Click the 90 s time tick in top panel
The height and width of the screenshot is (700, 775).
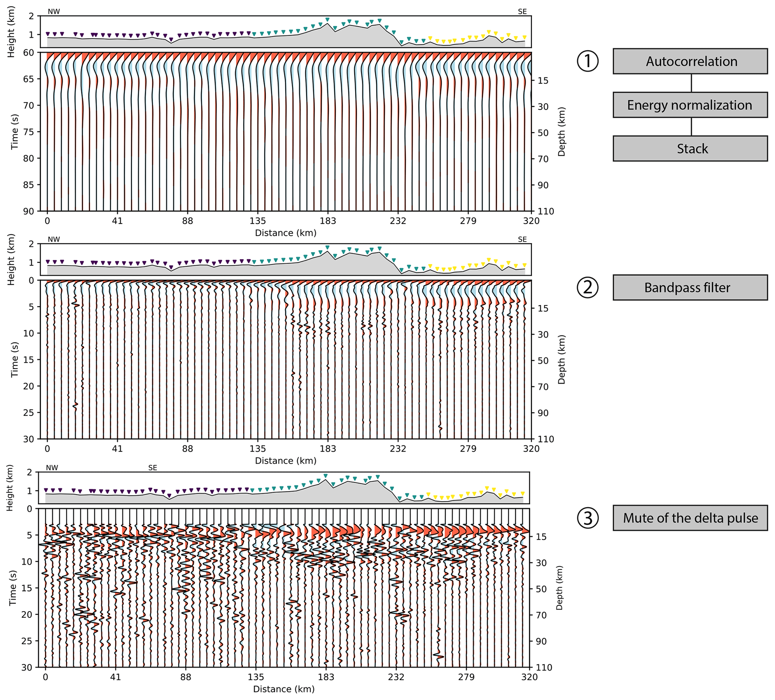28,211
